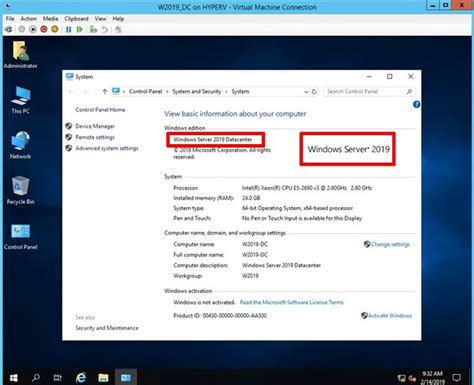The image size is (474, 385).
Task: Open the Media menu
Action: (50, 19)
